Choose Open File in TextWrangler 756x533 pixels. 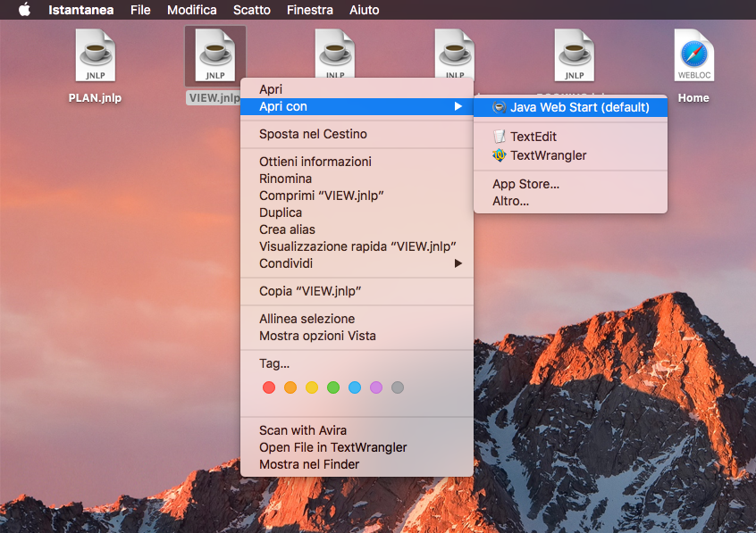click(x=357, y=447)
